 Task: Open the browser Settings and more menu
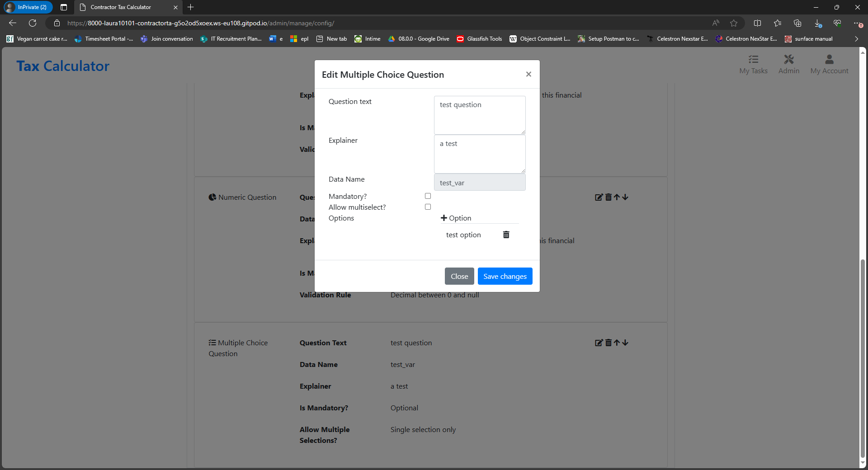click(857, 23)
